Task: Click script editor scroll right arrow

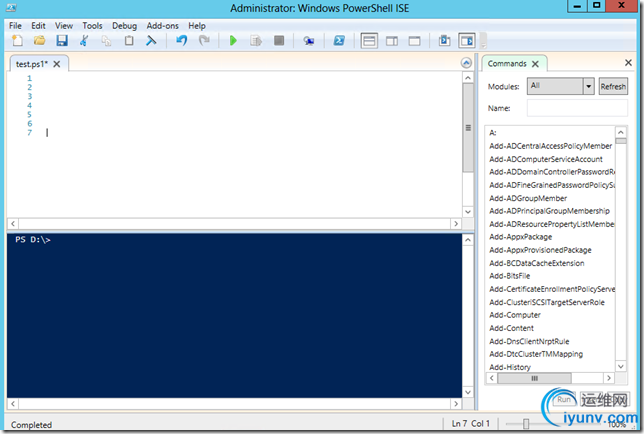Action: point(455,224)
